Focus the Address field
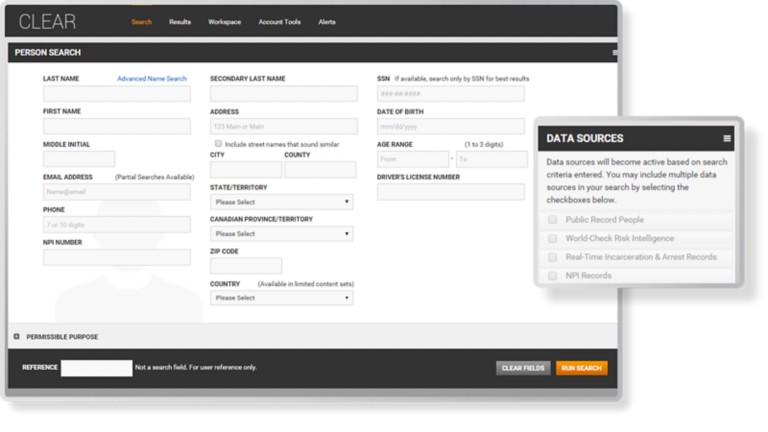The width and height of the screenshot is (768, 432). 284,126
